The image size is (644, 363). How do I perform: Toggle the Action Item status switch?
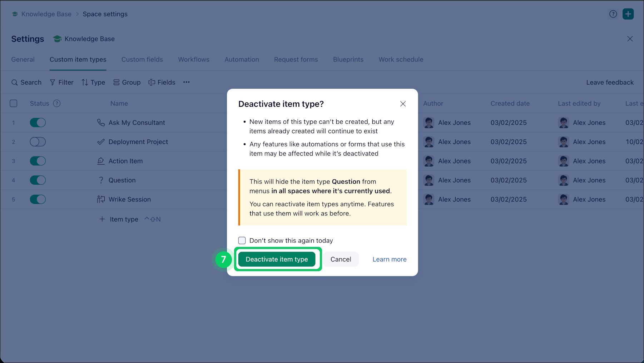(x=38, y=161)
